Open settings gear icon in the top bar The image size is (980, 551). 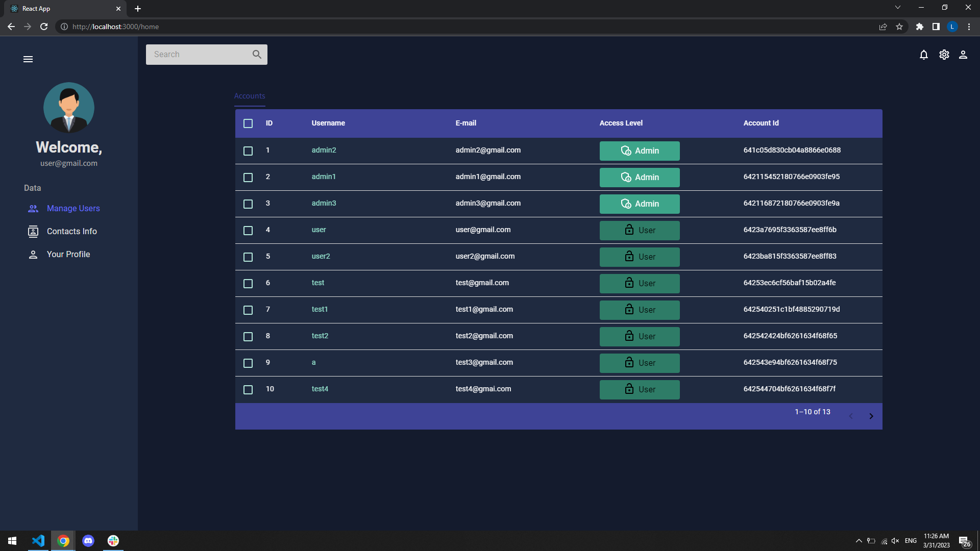(944, 55)
